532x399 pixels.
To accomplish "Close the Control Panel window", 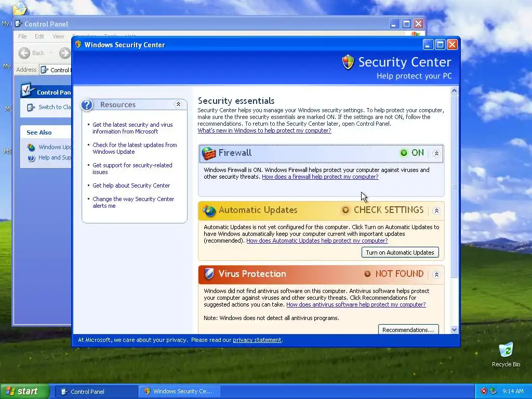I will 419,24.
